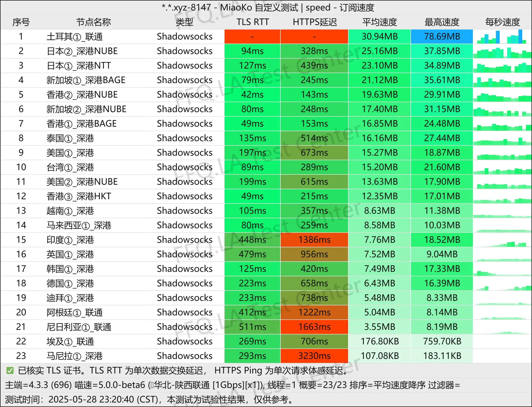Click the 1663ms HTTPS delay cell

[314, 327]
